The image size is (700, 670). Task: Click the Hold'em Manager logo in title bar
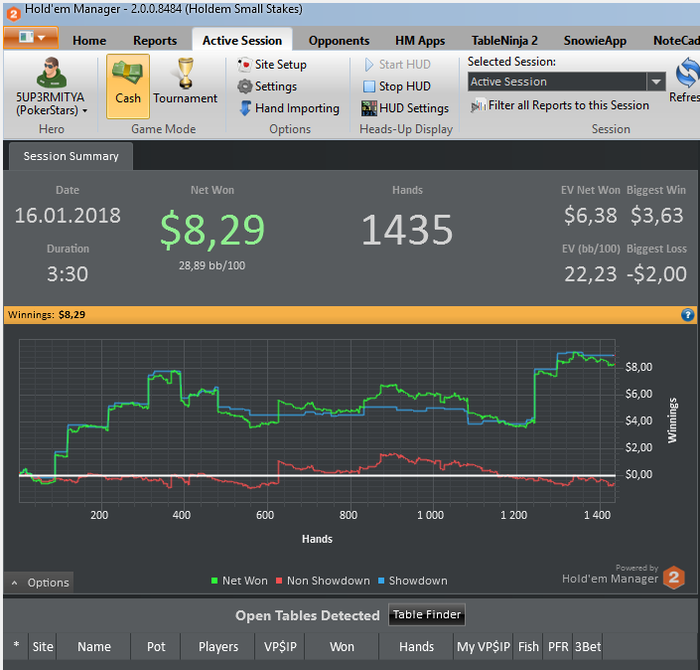pos(13,13)
